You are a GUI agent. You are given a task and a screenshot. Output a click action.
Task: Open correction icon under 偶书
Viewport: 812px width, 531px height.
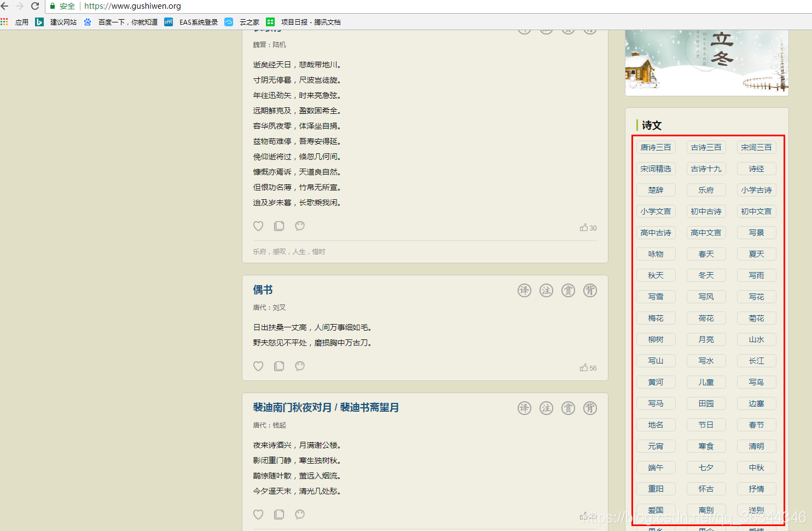pos(300,366)
